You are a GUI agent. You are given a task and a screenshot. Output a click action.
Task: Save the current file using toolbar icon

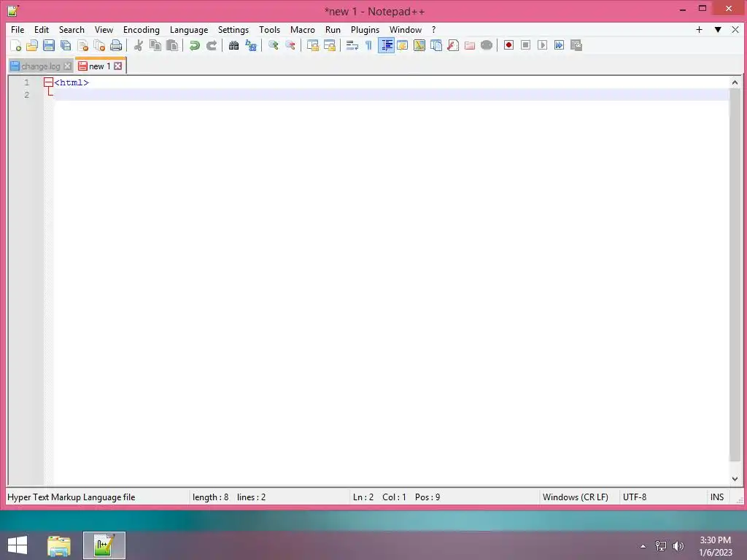click(49, 45)
